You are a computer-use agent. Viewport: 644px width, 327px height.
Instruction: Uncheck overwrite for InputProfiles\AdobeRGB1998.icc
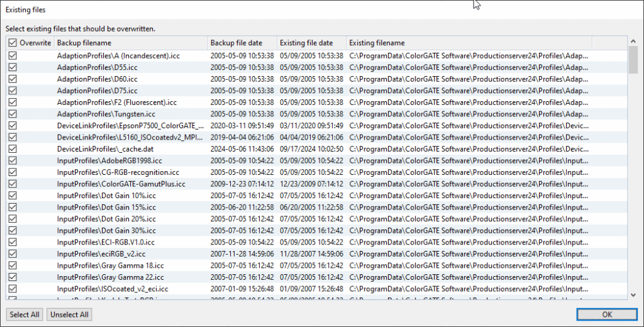13,160
